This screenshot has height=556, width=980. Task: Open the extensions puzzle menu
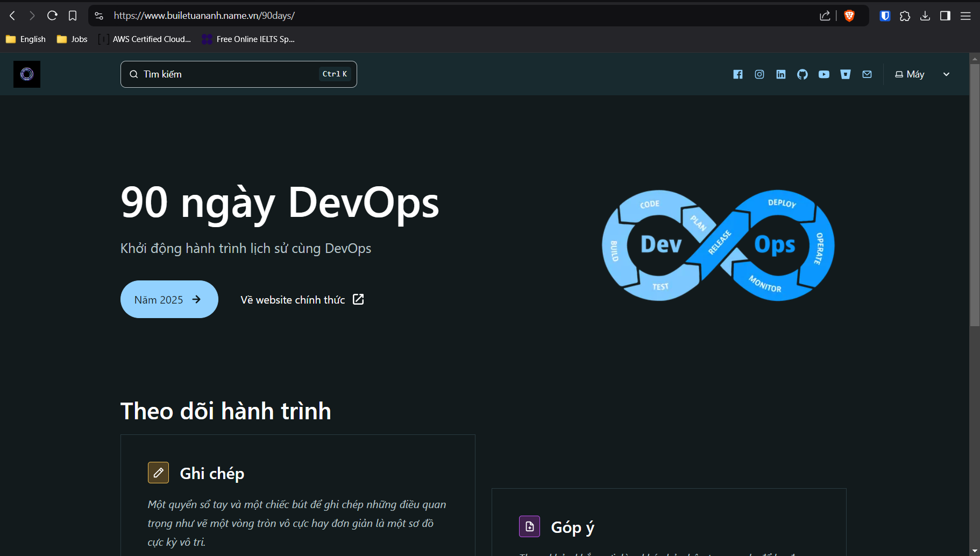(905, 16)
